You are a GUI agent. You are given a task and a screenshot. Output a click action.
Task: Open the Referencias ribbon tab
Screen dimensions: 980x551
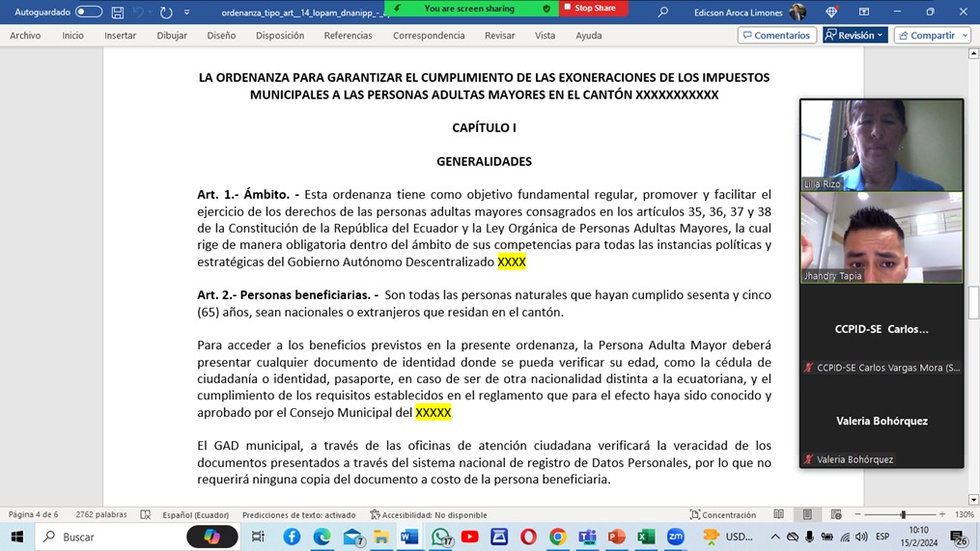pos(348,36)
